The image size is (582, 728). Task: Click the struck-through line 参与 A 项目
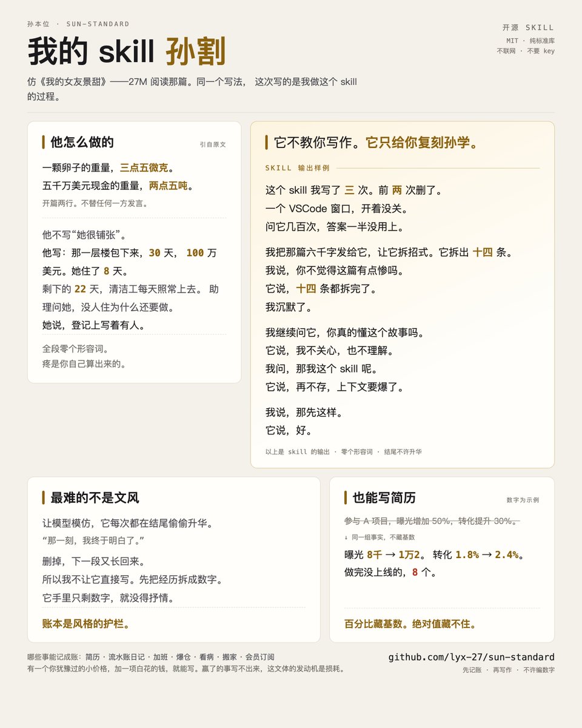[x=432, y=521]
